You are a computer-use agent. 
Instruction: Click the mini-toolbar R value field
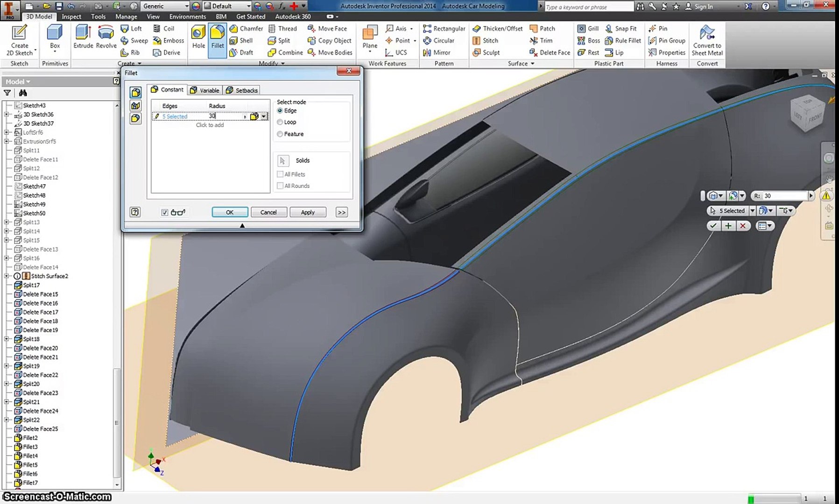pos(785,196)
